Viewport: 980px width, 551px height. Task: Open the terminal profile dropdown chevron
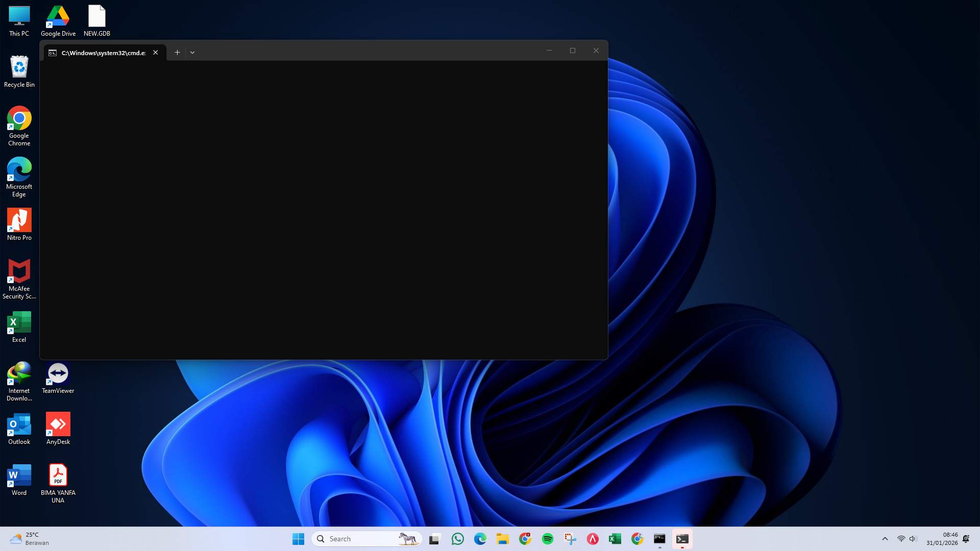point(192,52)
